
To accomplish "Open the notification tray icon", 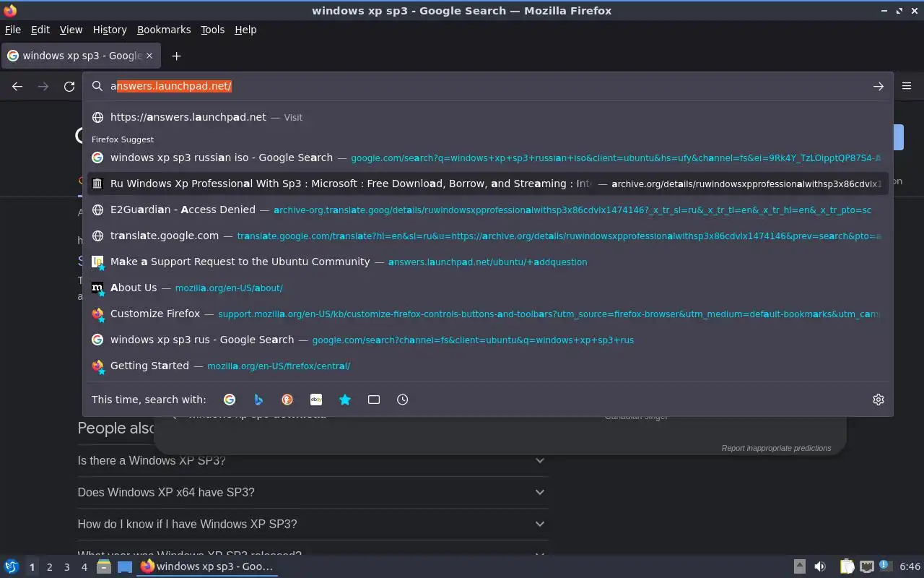I will pos(885,566).
